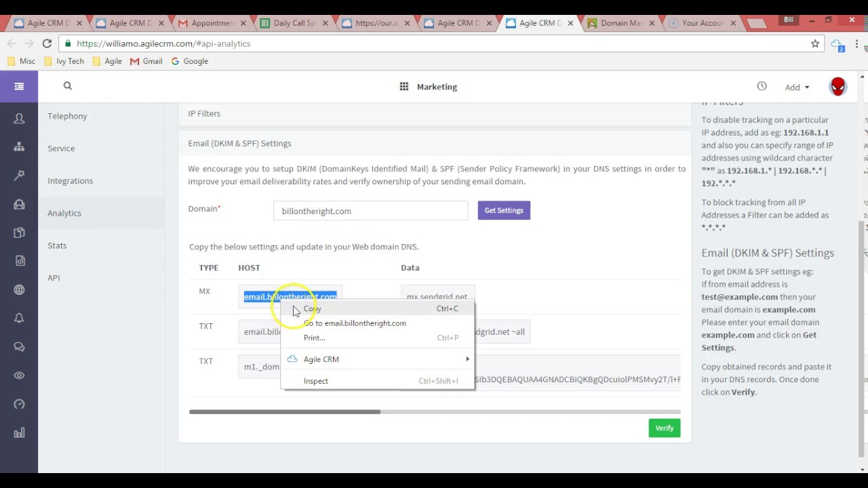
Task: Click the Get Settings button
Action: point(504,210)
